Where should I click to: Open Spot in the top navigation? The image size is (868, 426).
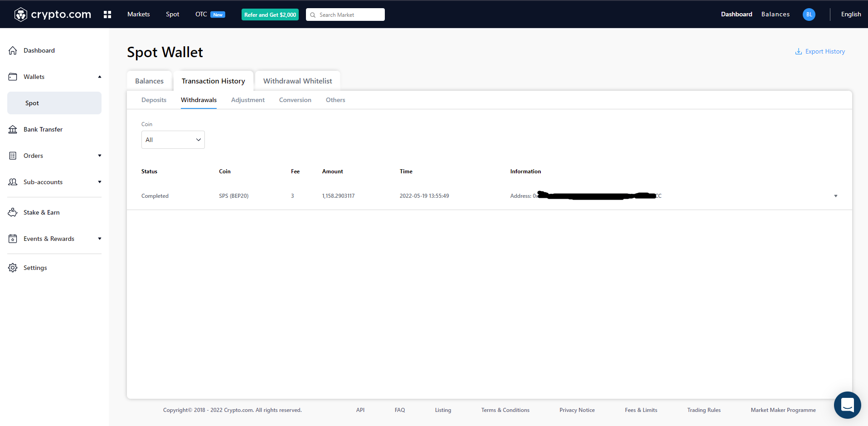(172, 15)
